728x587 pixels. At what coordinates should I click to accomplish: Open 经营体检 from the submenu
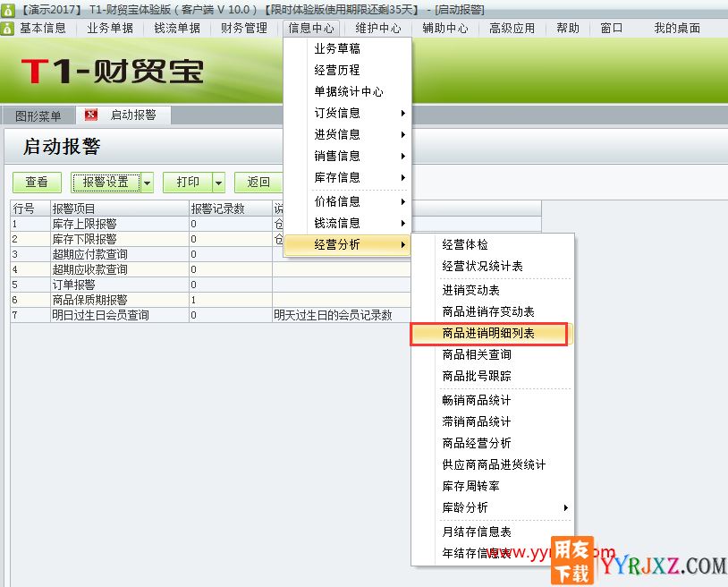click(x=493, y=245)
